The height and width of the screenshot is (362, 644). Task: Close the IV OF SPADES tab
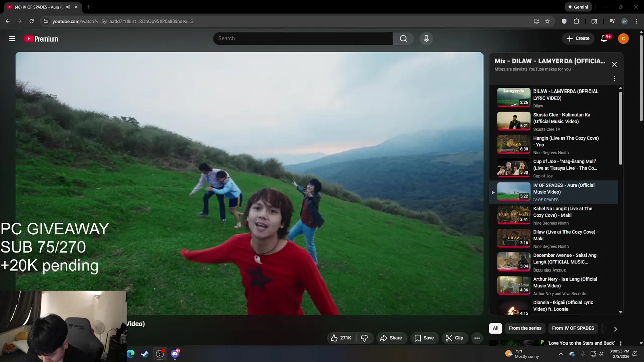pyautogui.click(x=76, y=7)
